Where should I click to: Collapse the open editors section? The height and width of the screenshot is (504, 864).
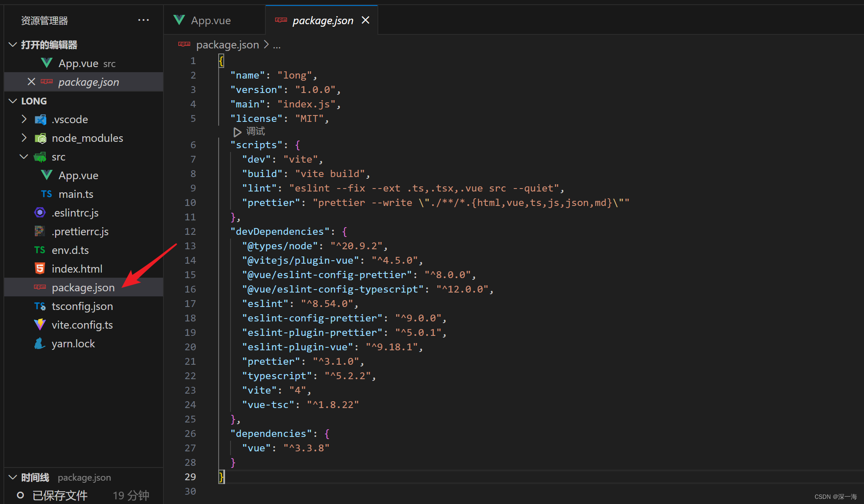13,45
